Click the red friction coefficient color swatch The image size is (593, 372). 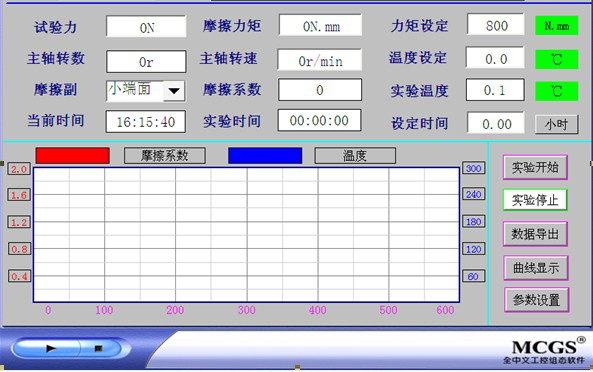click(x=73, y=156)
